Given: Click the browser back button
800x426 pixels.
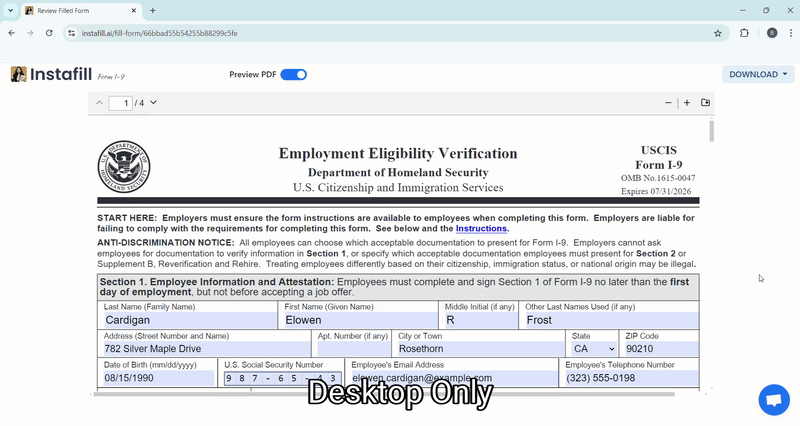Looking at the screenshot, I should point(12,33).
